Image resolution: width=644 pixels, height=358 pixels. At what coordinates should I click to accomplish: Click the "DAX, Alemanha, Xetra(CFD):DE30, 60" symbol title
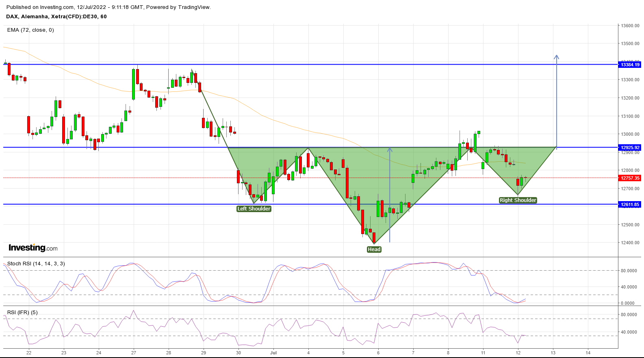(x=56, y=17)
